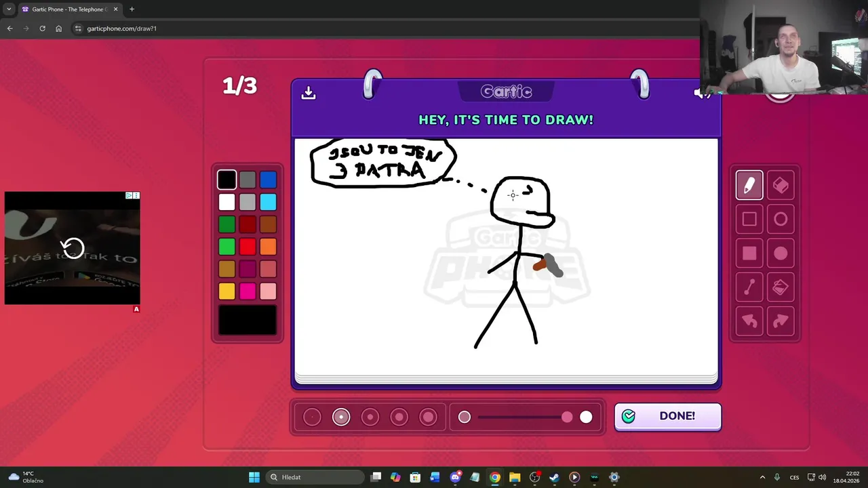
Task: Close the Gartic Phone tab
Action: click(x=115, y=9)
